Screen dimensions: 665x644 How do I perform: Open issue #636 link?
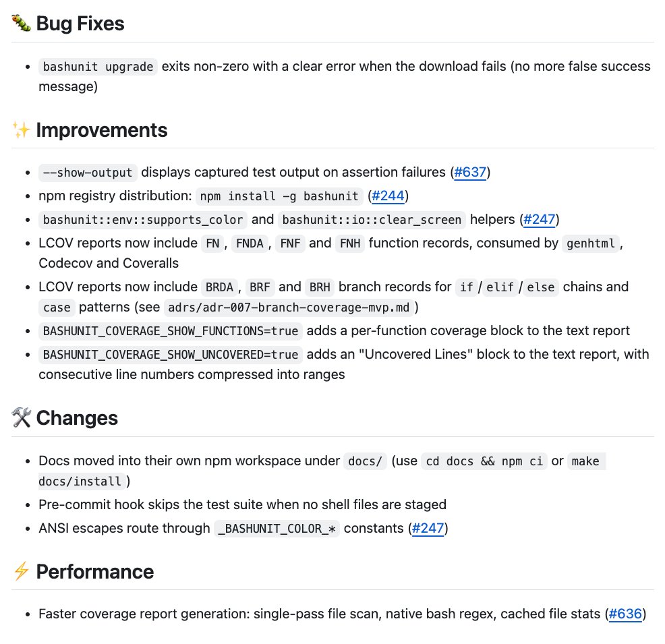point(625,614)
